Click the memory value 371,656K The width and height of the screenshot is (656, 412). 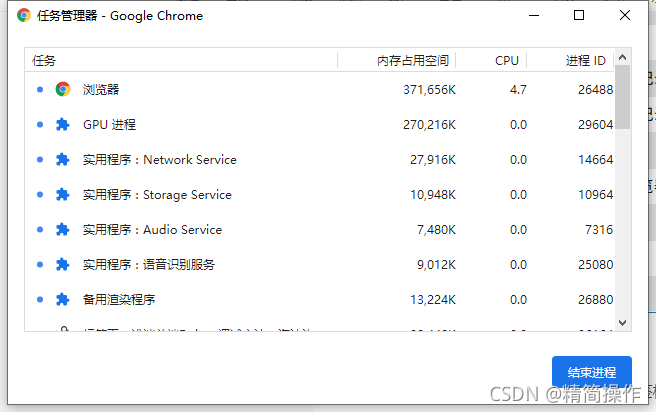(429, 90)
